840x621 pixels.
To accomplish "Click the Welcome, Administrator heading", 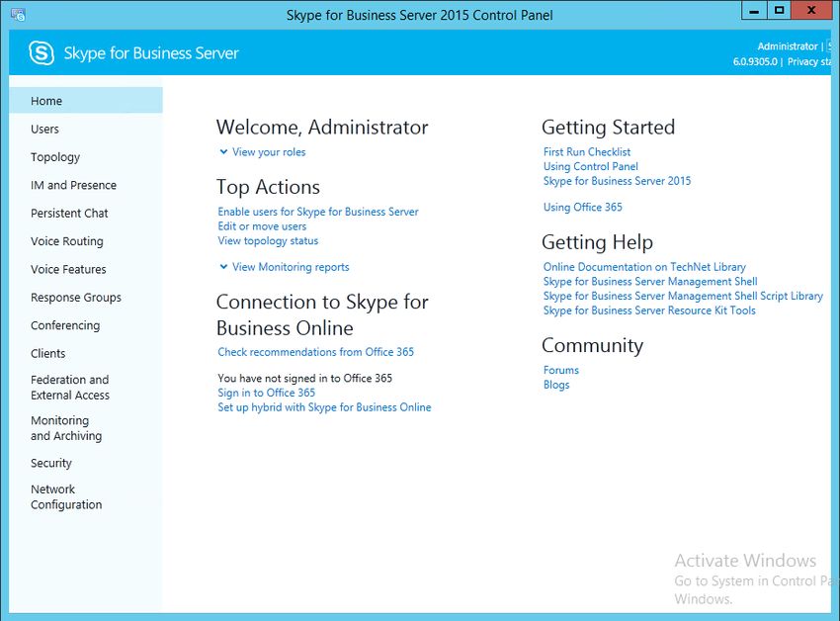I will pyautogui.click(x=322, y=128).
